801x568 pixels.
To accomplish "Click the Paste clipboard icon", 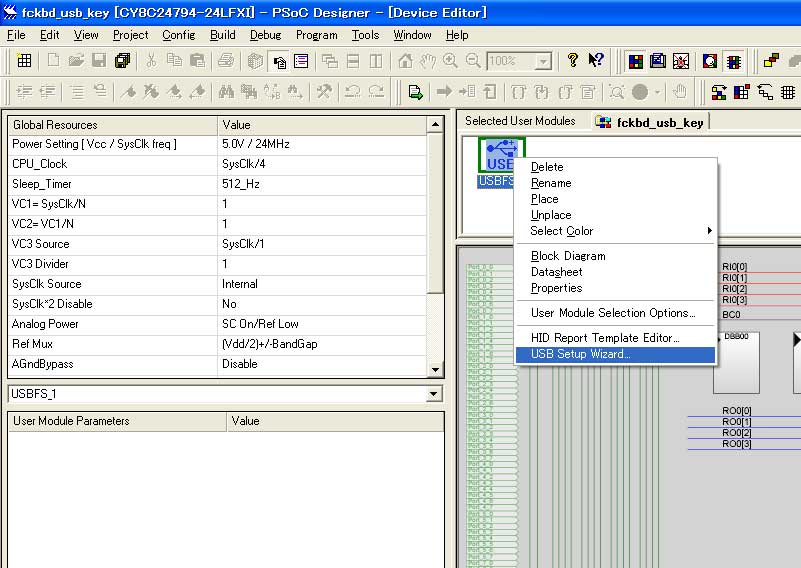I will 197,61.
